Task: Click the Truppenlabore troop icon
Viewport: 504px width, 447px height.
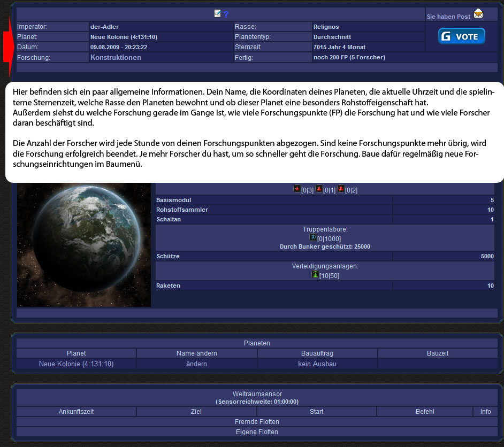Action: (314, 237)
